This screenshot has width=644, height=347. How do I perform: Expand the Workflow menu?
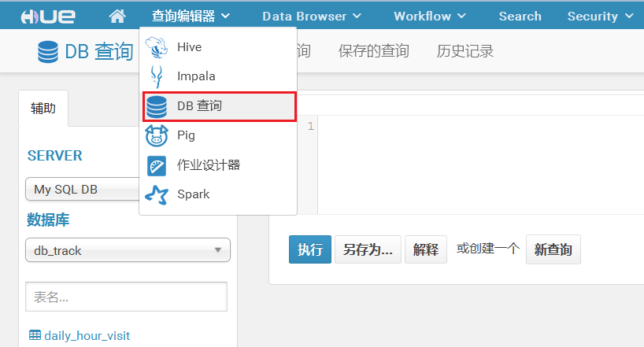[430, 16]
